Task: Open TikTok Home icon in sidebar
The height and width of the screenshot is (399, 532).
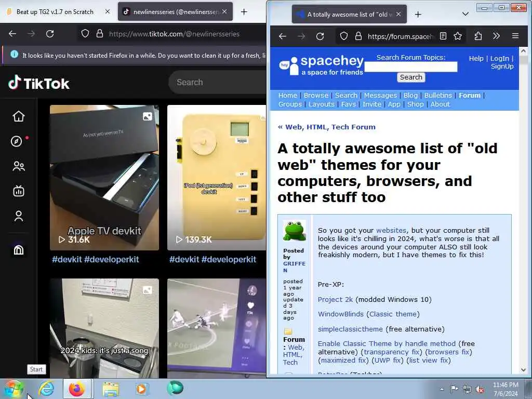Action: [x=19, y=116]
